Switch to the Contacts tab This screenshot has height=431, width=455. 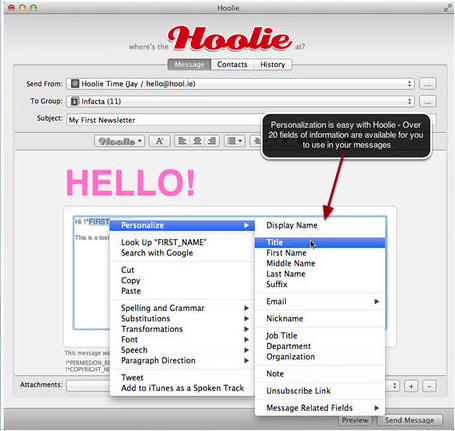point(232,64)
